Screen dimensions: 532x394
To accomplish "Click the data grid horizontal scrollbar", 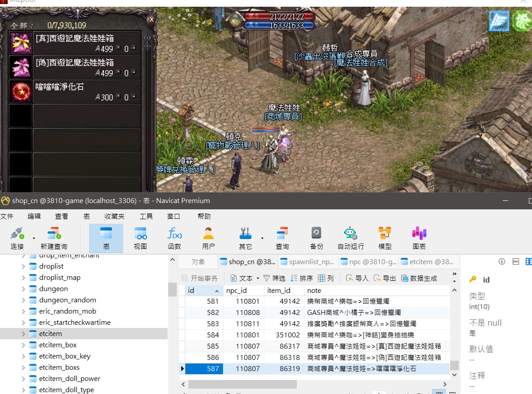I will click(242, 384).
